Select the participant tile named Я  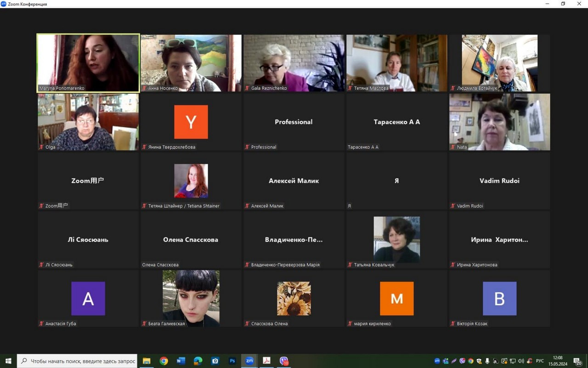[397, 181]
